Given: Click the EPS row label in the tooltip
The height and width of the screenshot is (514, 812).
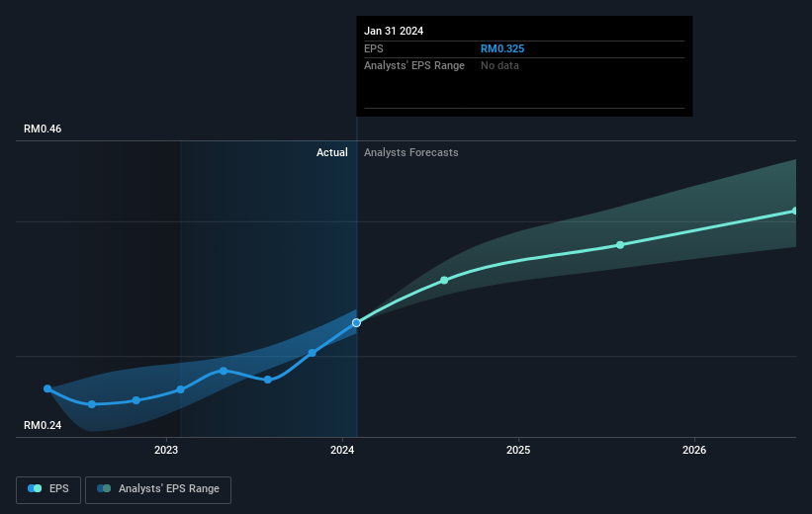Looking at the screenshot, I should 374,48.
